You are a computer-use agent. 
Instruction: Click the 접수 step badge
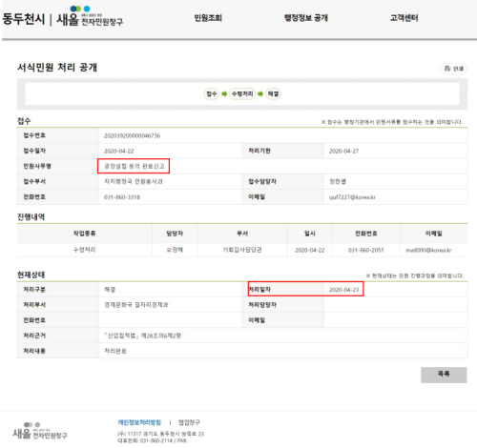click(x=212, y=93)
